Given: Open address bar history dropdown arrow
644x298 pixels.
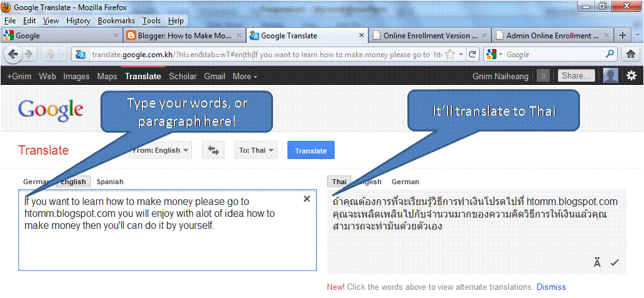Looking at the screenshot, I should pyautogui.click(x=461, y=54).
